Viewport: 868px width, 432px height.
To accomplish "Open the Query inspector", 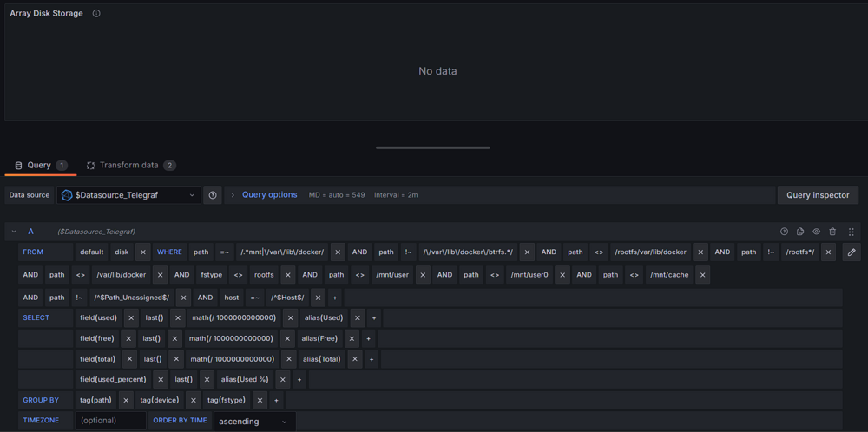I will click(x=819, y=195).
